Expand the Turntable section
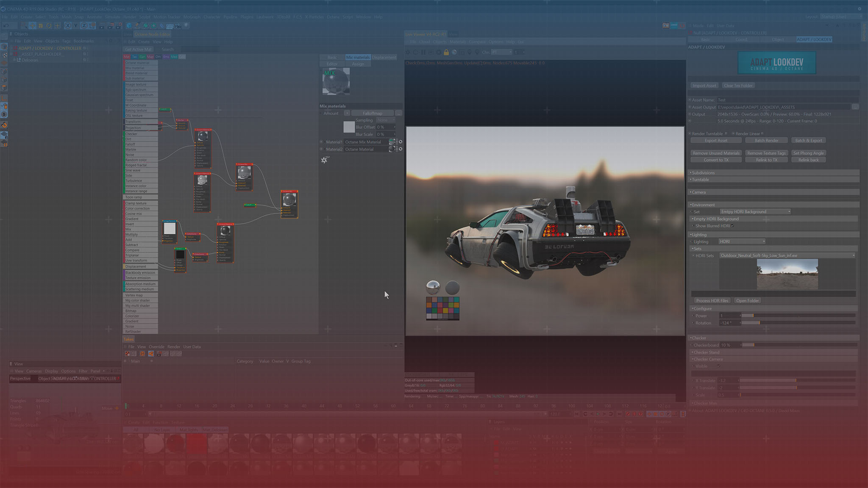 click(774, 180)
